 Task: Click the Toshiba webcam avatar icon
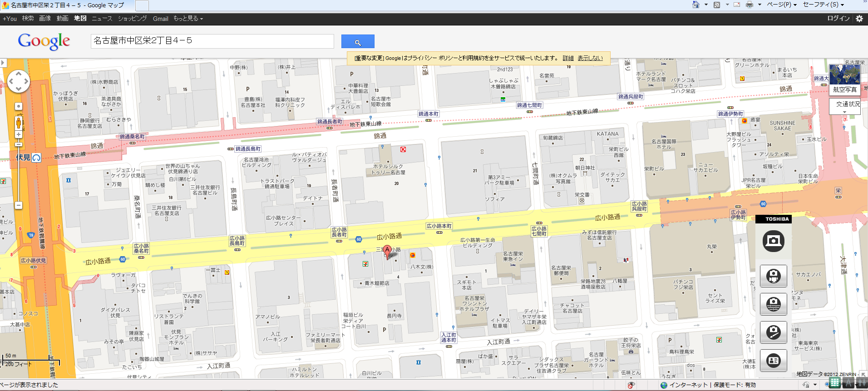coord(774,276)
